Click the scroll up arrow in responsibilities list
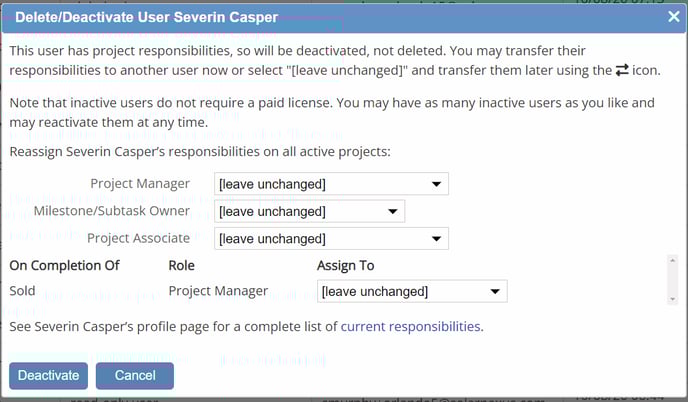Image resolution: width=688 pixels, height=402 pixels. coord(670,260)
